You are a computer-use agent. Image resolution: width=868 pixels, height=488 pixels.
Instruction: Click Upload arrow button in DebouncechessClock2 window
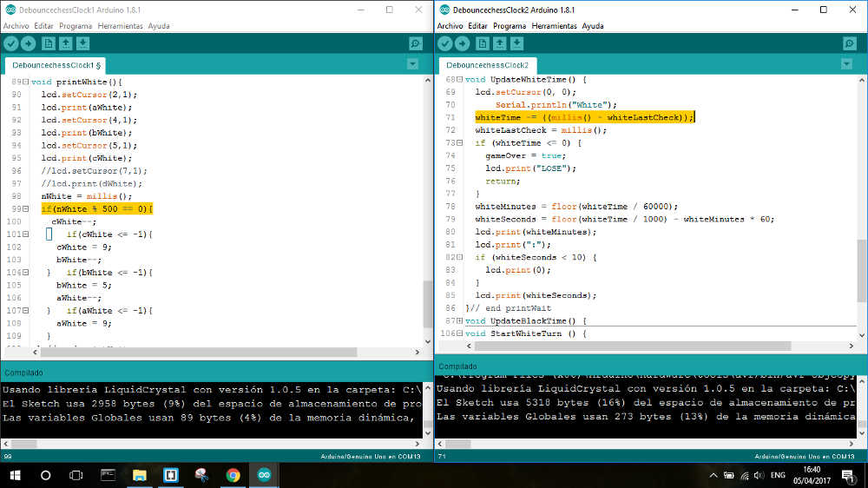pyautogui.click(x=463, y=43)
